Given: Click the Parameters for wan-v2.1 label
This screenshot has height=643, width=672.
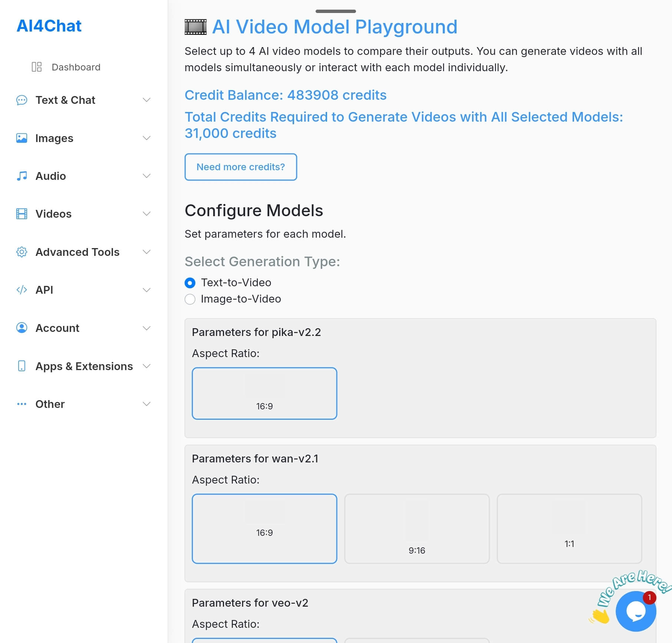Looking at the screenshot, I should click(255, 459).
